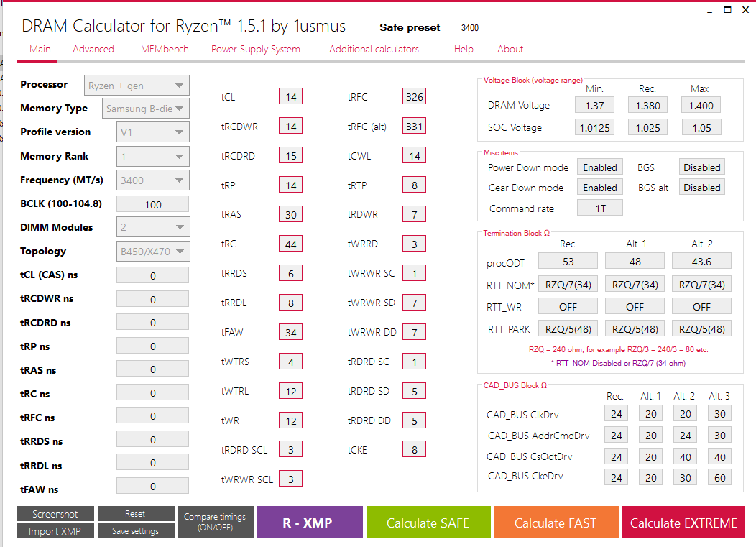Image resolution: width=756 pixels, height=547 pixels.
Task: Open the Advanced tab
Action: 93,49
